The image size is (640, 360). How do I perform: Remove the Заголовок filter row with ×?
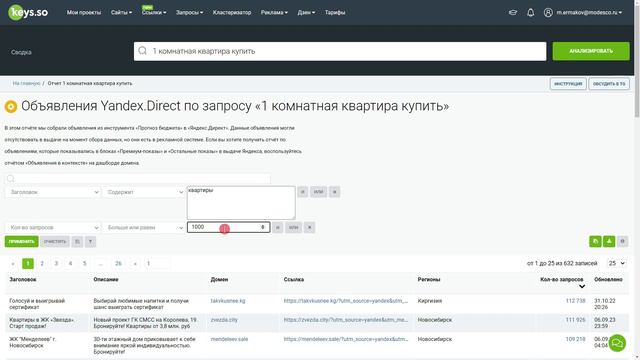point(334,192)
